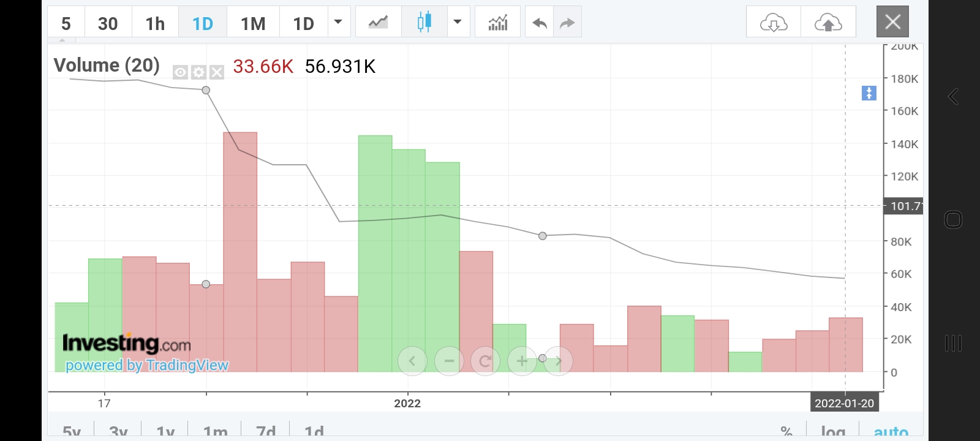Collapse the volume pane with blue arrows button
This screenshot has height=441, width=980.
click(869, 93)
